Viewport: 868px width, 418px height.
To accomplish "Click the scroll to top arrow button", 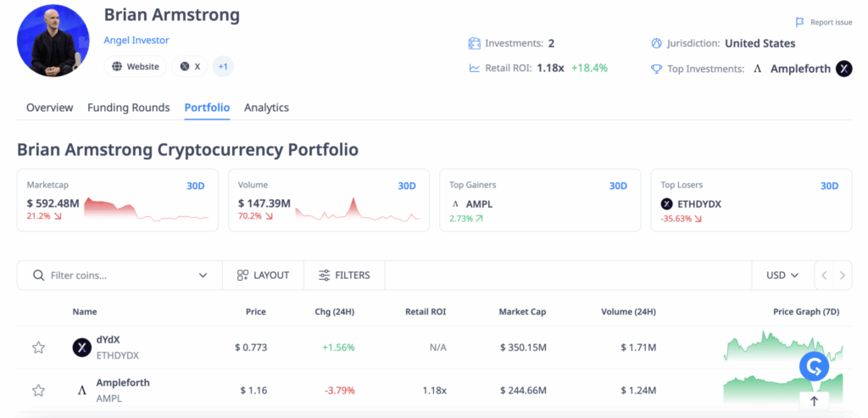I will tap(814, 401).
